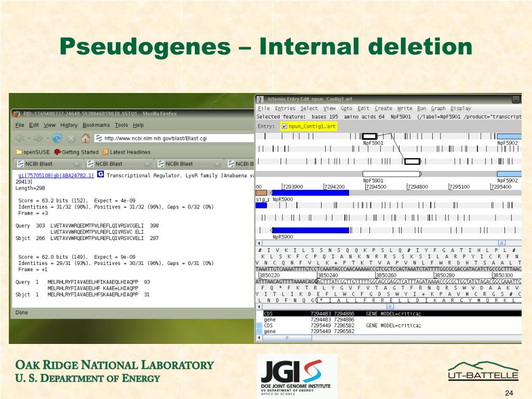This screenshot has width=532, height=399.
Task: Click the Firefox Back arrow button
Action: tap(20, 138)
